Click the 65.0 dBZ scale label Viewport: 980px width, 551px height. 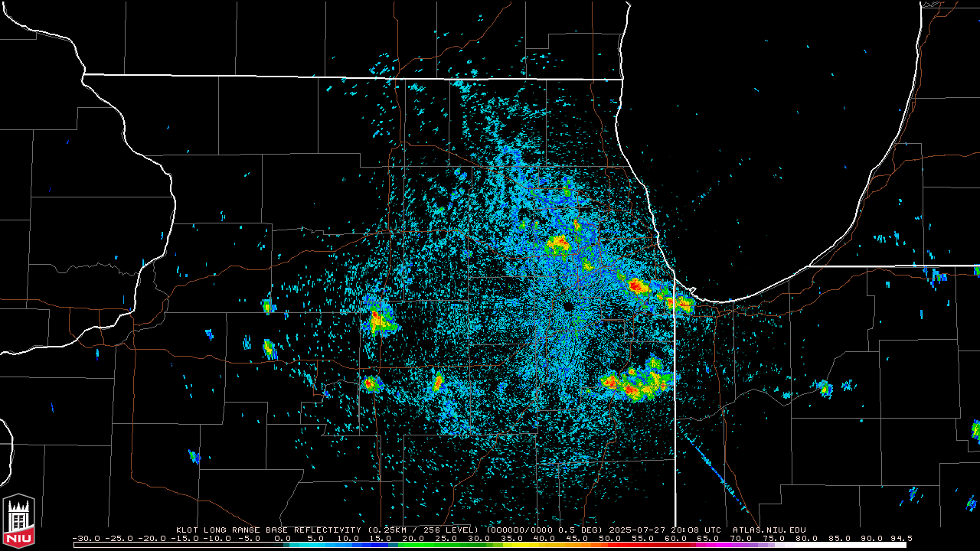pyautogui.click(x=708, y=538)
